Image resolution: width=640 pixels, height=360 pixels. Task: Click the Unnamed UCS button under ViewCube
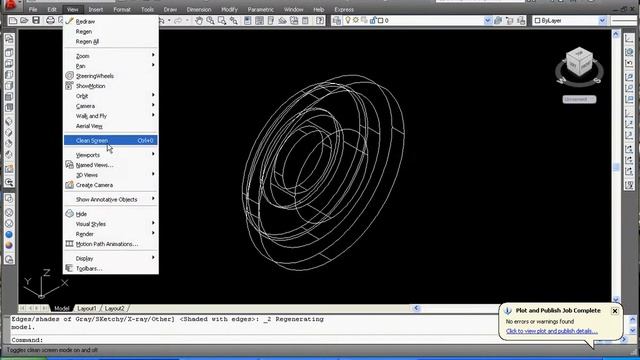coord(579,99)
